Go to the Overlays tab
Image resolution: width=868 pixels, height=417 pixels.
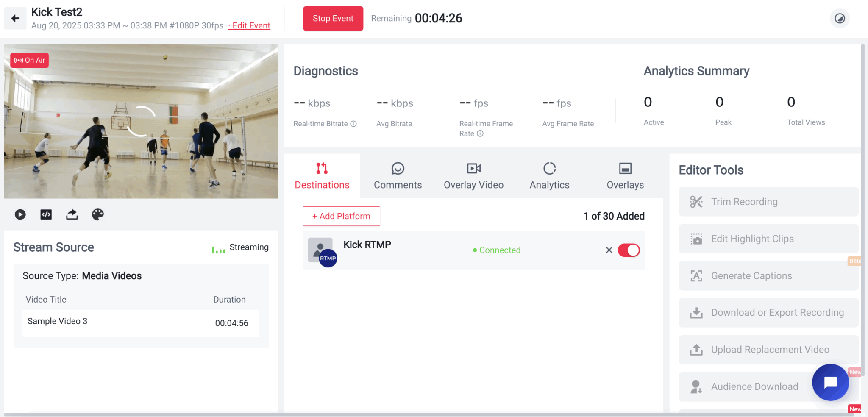[625, 176]
